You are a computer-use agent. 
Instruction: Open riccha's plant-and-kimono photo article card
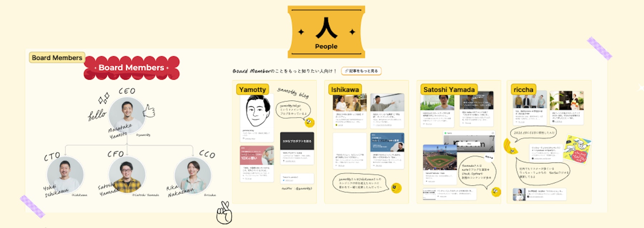(x=567, y=108)
